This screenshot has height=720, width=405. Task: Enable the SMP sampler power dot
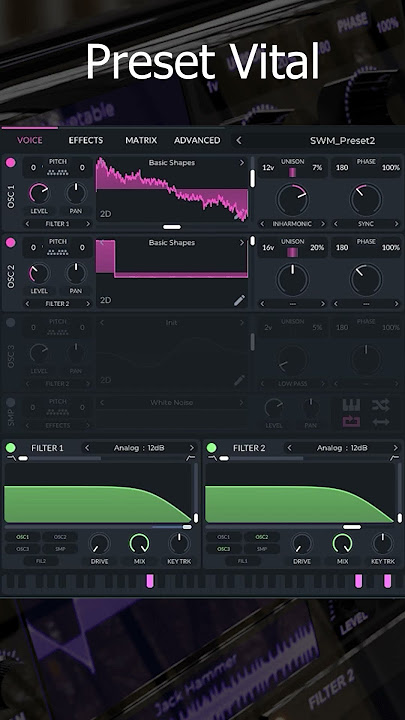pyautogui.click(x=11, y=403)
